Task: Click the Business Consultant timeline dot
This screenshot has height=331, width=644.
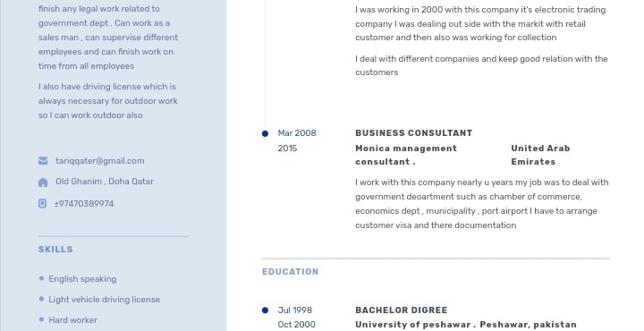Action: point(265,133)
